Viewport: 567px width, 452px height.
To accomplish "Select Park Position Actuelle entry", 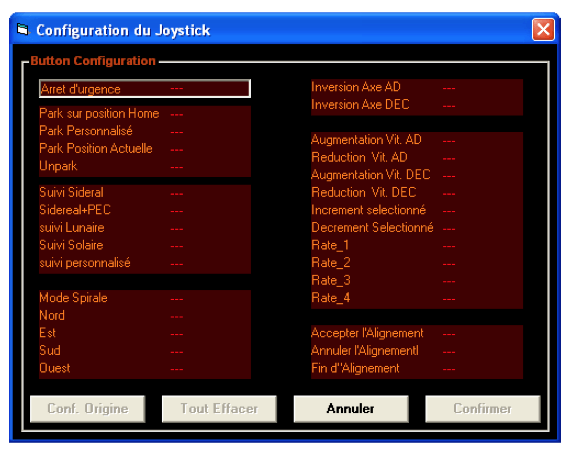I will click(145, 149).
